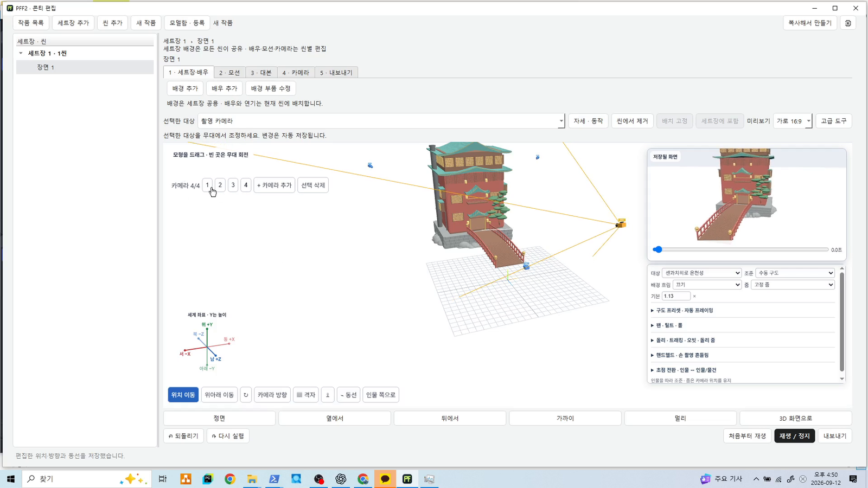Switch to the 4 · 카메라 tab
The height and width of the screenshot is (488, 868).
point(296,73)
